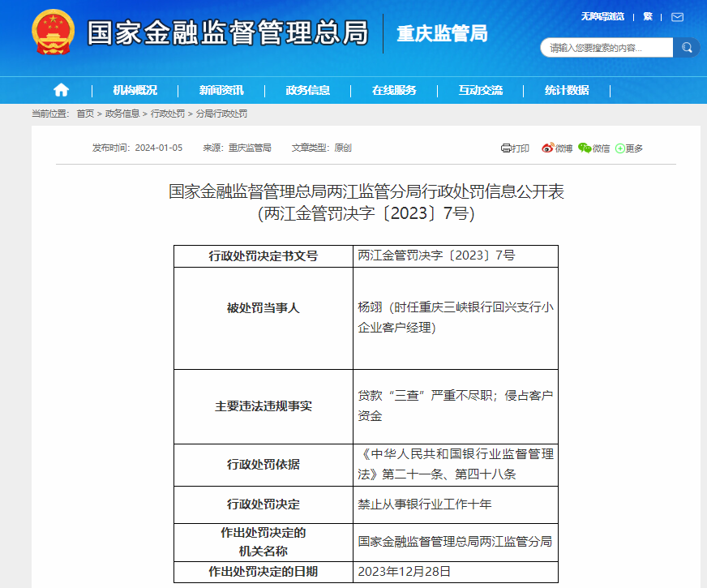
Task: Click the 主要违法违规事实 header cell
Action: pyautogui.click(x=264, y=406)
